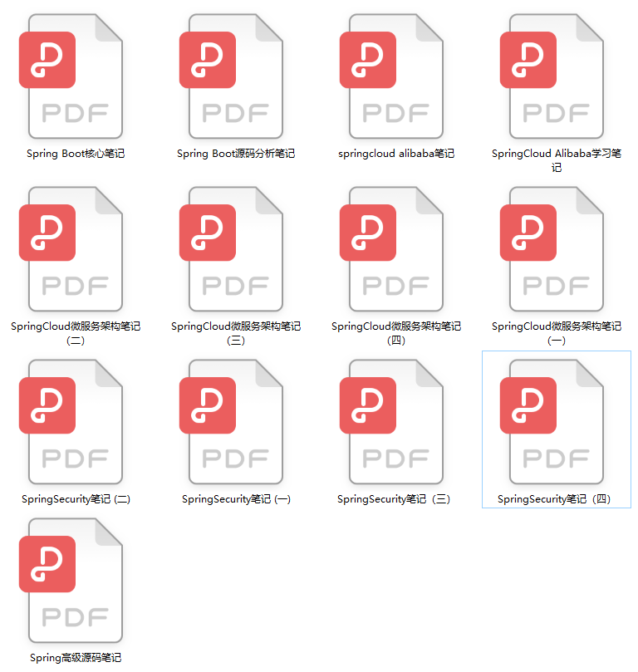
Task: Click the name SpringCloud微服务架构笔记(三)
Action: [236, 333]
